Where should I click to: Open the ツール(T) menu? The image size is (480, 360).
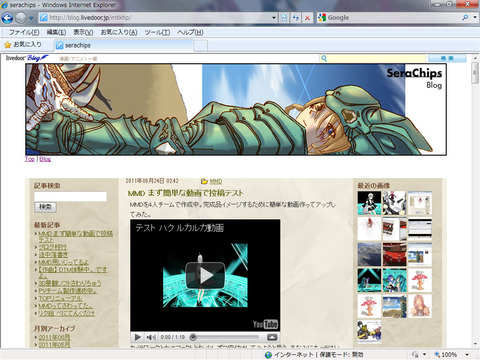coord(157,32)
